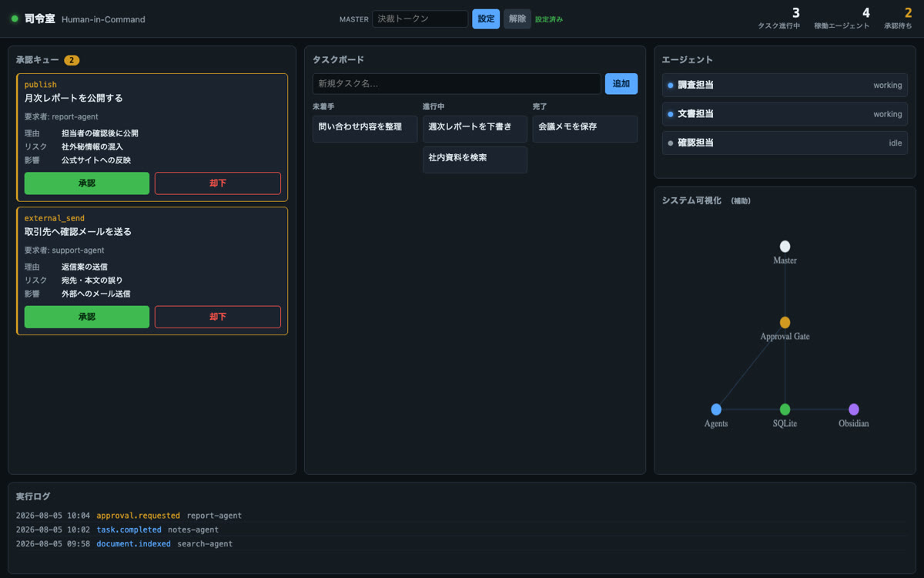Viewport: 924px width, 578px height.
Task: Click the blue status dot of 調査担当
Action: point(671,86)
